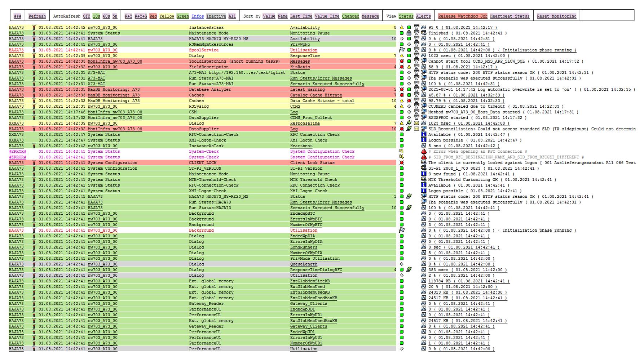Click the yellow warning triangle in InstanceAsTask Availability row

pyautogui.click(x=402, y=27)
